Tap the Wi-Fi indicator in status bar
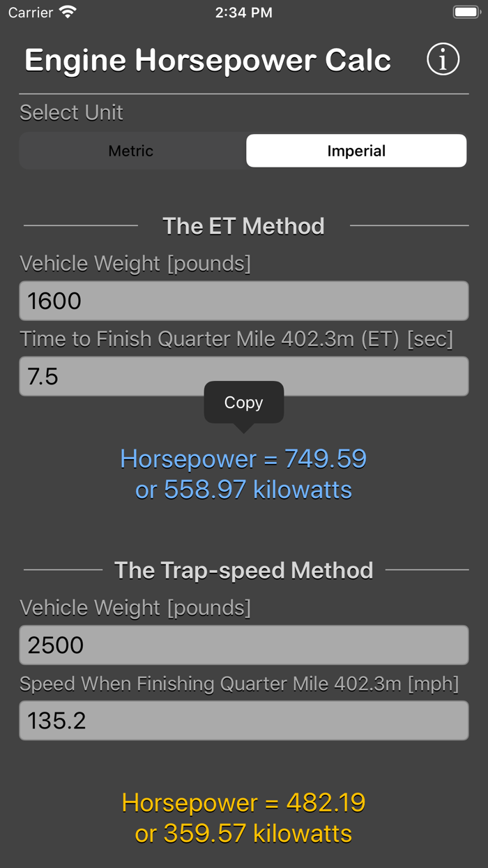This screenshot has height=868, width=488. [66, 12]
